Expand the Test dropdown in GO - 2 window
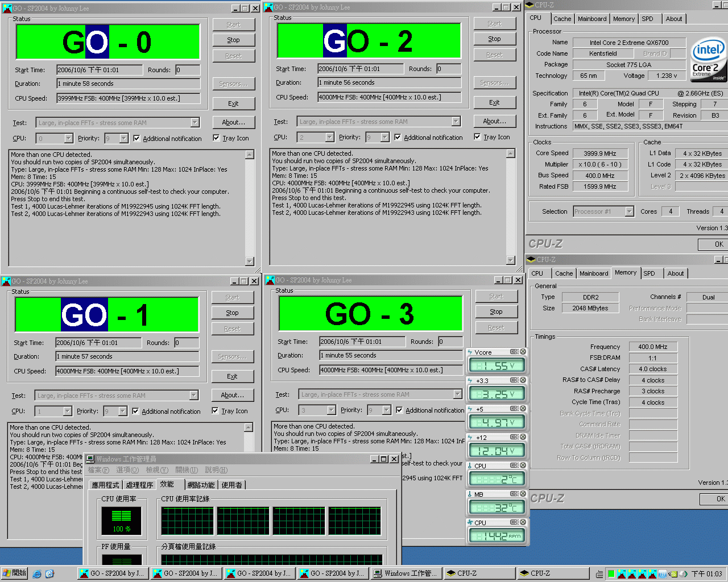The height and width of the screenshot is (582, 728). (456, 122)
